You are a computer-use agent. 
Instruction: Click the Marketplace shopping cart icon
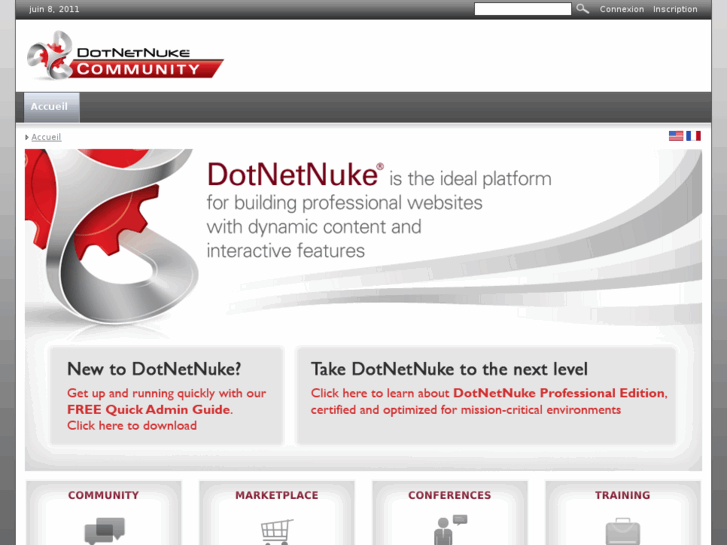click(x=277, y=532)
